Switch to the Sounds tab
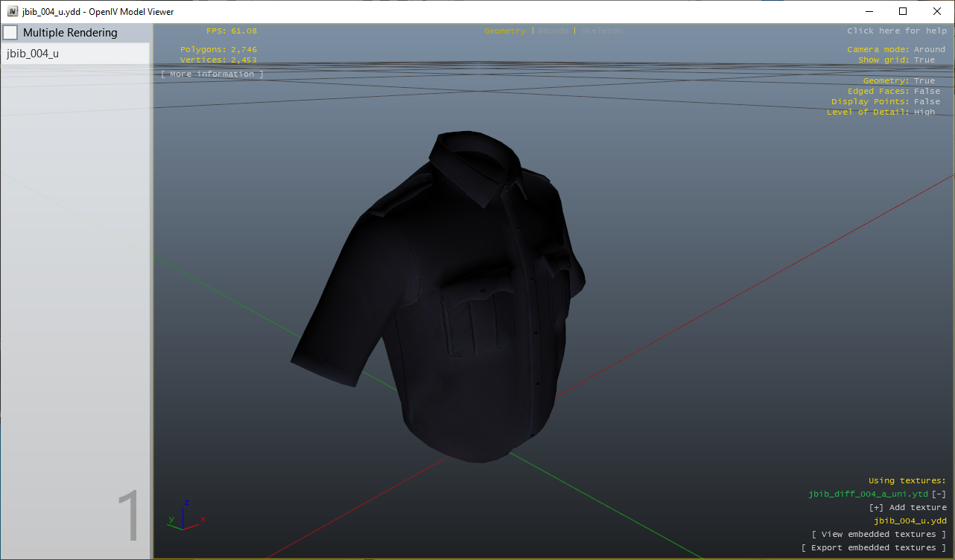 [x=551, y=31]
